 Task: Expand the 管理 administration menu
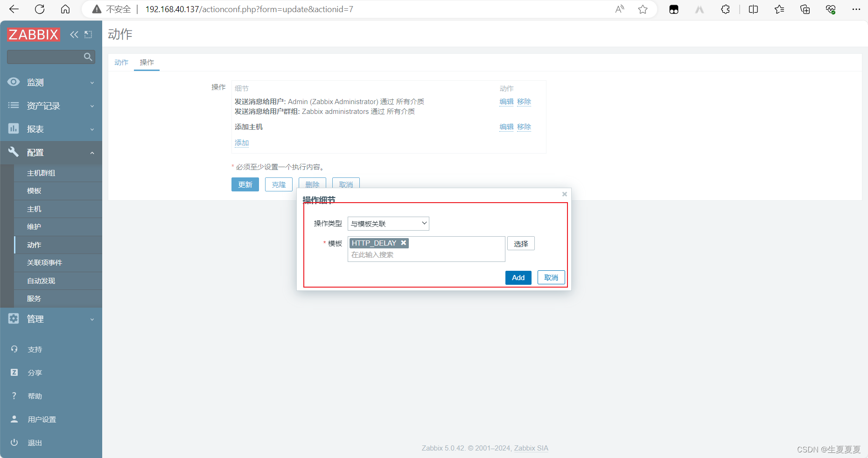pyautogui.click(x=51, y=319)
